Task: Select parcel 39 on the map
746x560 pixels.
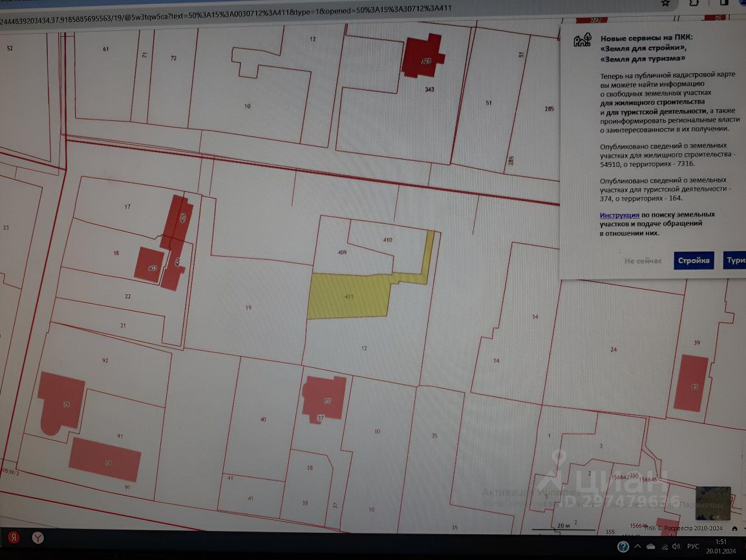Action: pyautogui.click(x=696, y=342)
